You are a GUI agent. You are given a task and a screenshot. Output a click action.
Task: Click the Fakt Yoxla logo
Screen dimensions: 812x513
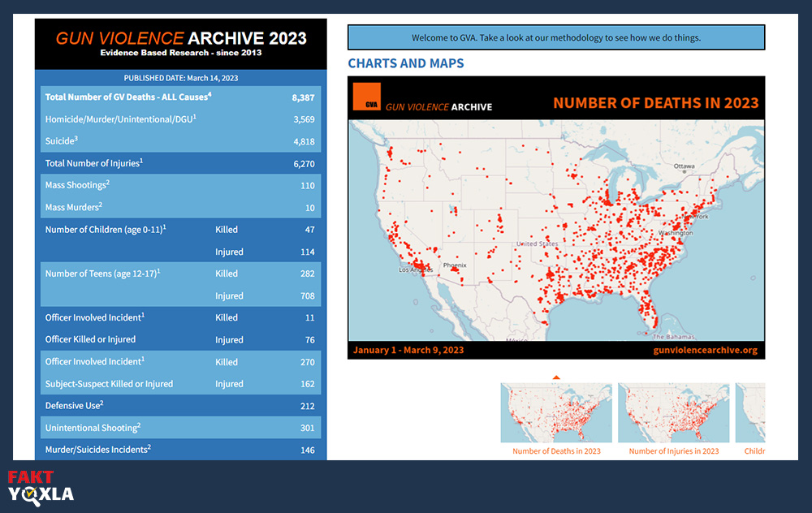coord(41,488)
